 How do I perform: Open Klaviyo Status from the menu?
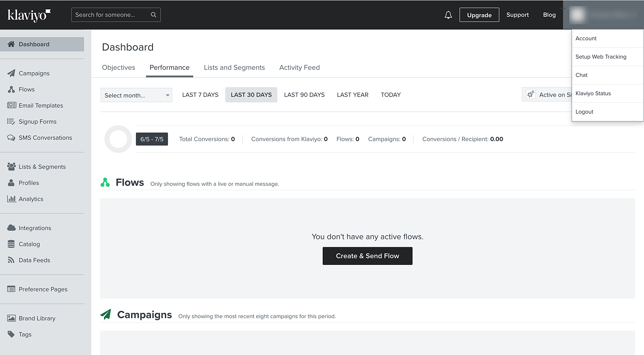(x=608, y=93)
